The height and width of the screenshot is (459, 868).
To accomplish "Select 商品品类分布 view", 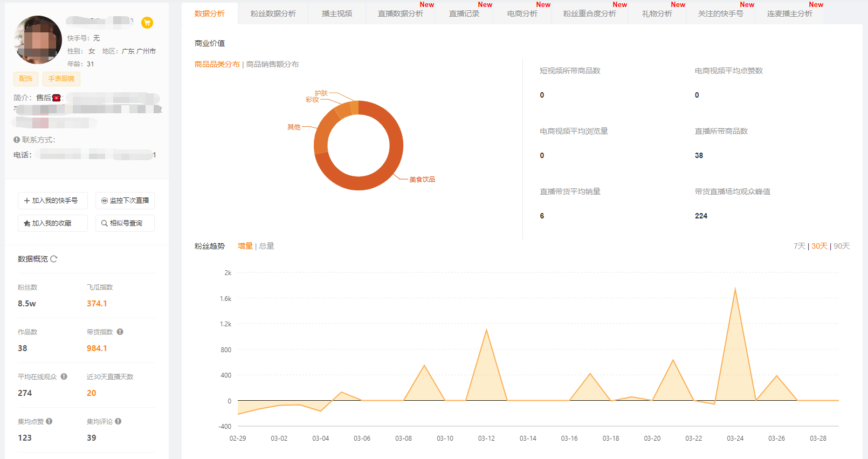I will pyautogui.click(x=217, y=64).
